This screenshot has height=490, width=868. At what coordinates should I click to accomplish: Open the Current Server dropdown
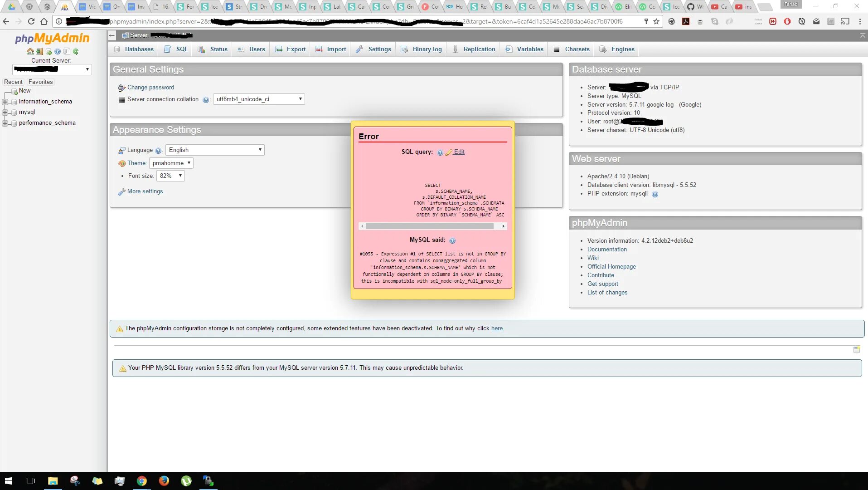tap(52, 69)
